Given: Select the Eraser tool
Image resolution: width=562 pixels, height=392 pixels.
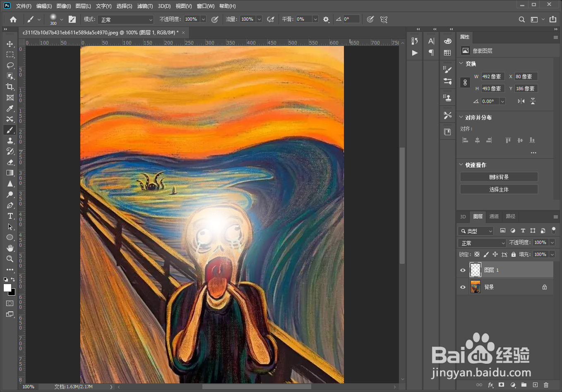Looking at the screenshot, I should [x=10, y=162].
